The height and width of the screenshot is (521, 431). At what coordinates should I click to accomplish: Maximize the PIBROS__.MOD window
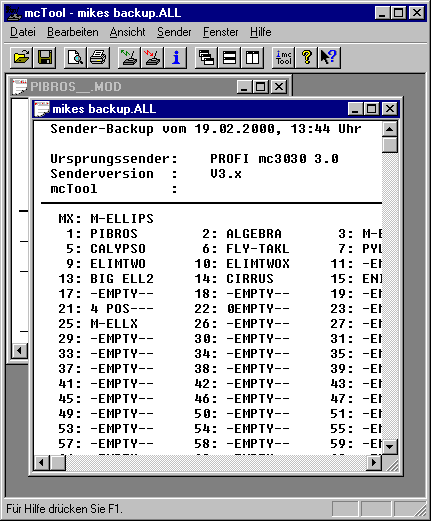260,87
